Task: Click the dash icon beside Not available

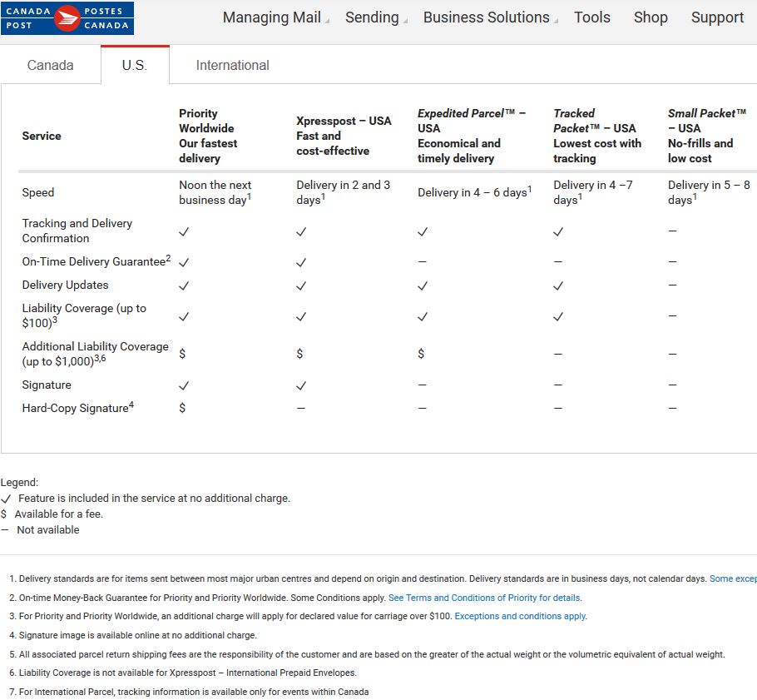Action: 5,529
